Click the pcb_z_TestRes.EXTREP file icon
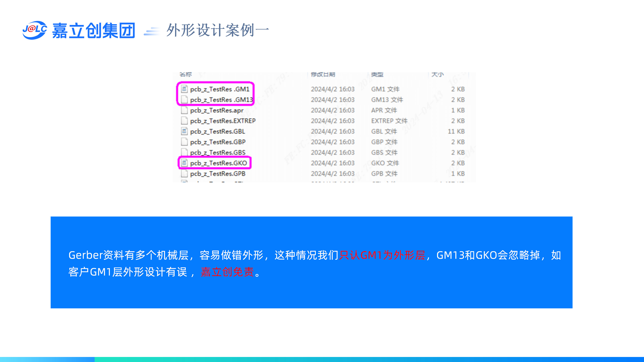 (x=184, y=121)
